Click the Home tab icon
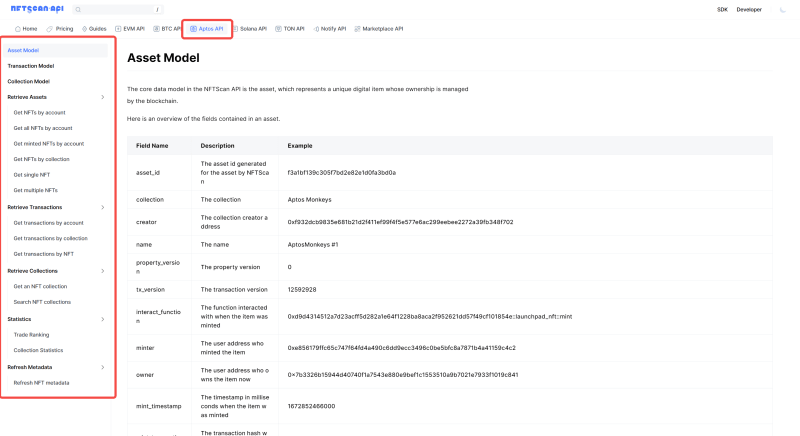This screenshot has width=800, height=436. 18,29
